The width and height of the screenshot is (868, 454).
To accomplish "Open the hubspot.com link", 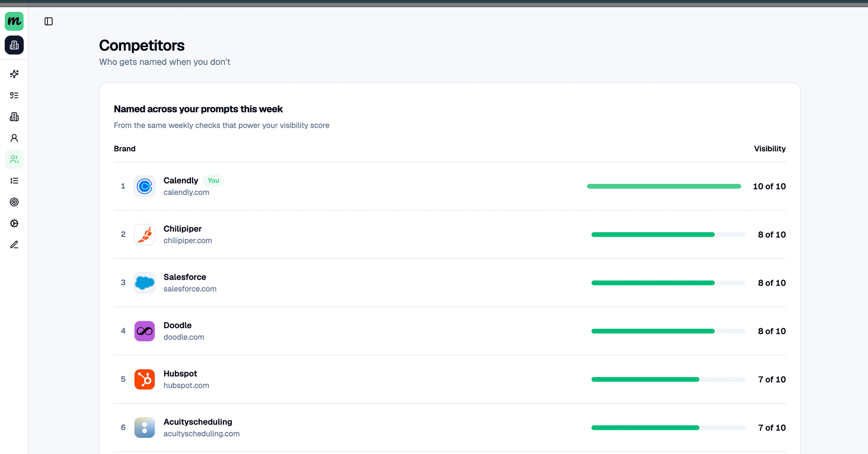I will [186, 385].
